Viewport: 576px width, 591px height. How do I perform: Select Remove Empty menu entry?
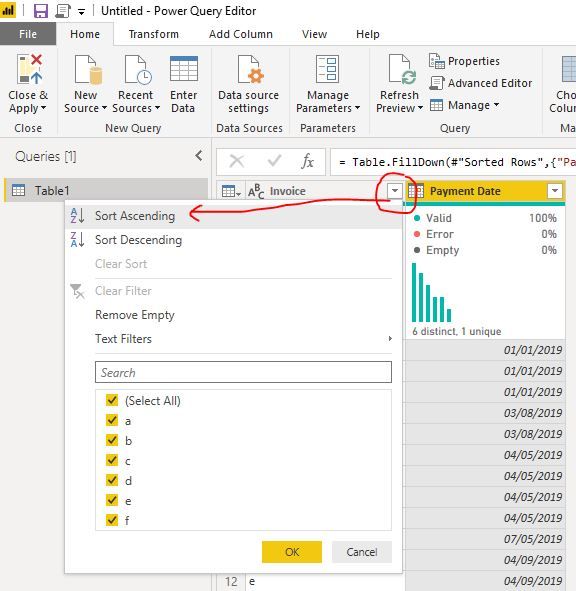click(x=233, y=314)
